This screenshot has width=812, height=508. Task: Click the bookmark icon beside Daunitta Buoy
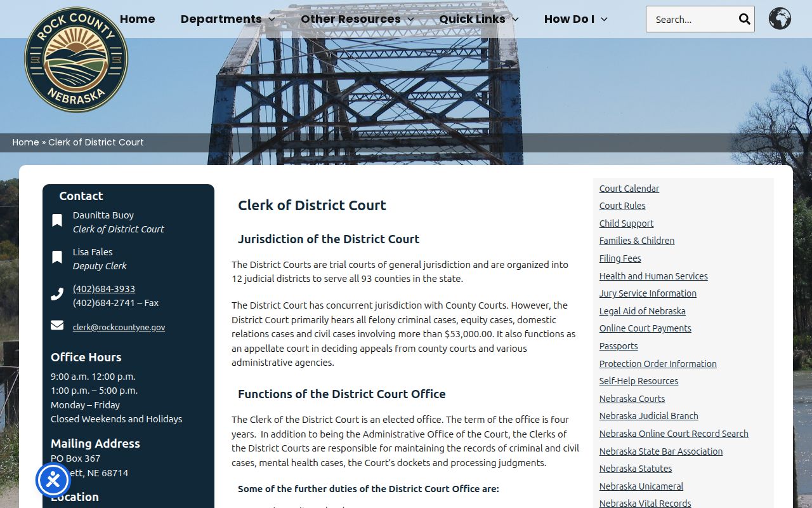(57, 220)
